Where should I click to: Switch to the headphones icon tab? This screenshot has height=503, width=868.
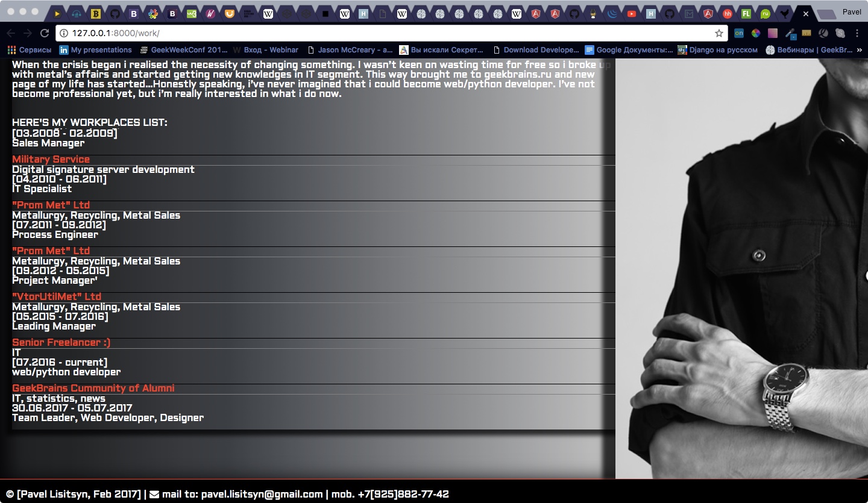click(76, 13)
